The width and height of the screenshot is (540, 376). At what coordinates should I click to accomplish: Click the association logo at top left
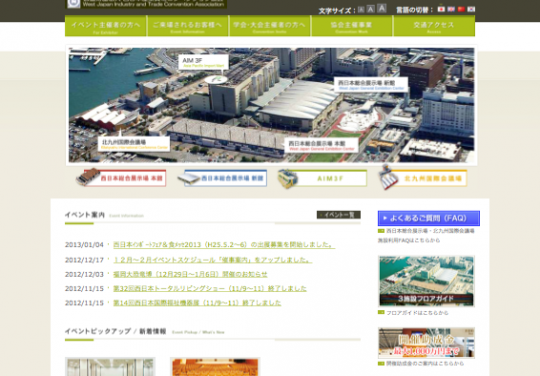pyautogui.click(x=146, y=4)
